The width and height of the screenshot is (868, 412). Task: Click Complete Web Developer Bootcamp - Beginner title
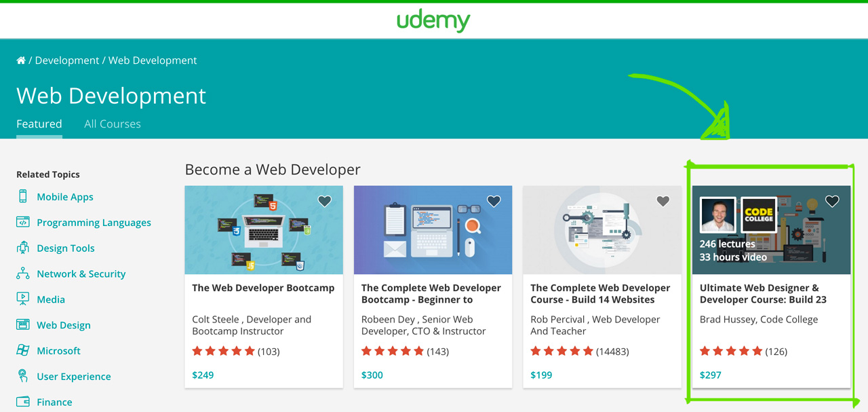click(431, 294)
